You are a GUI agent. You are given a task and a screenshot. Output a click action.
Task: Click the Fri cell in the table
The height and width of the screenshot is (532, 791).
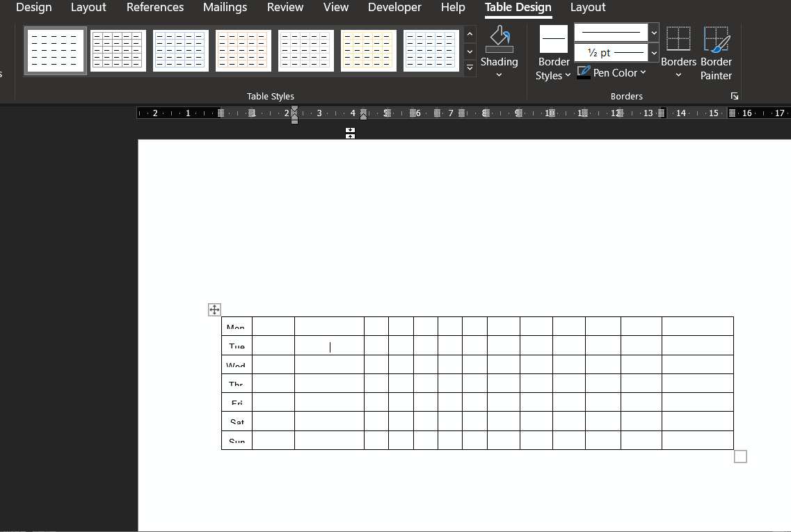coord(237,402)
